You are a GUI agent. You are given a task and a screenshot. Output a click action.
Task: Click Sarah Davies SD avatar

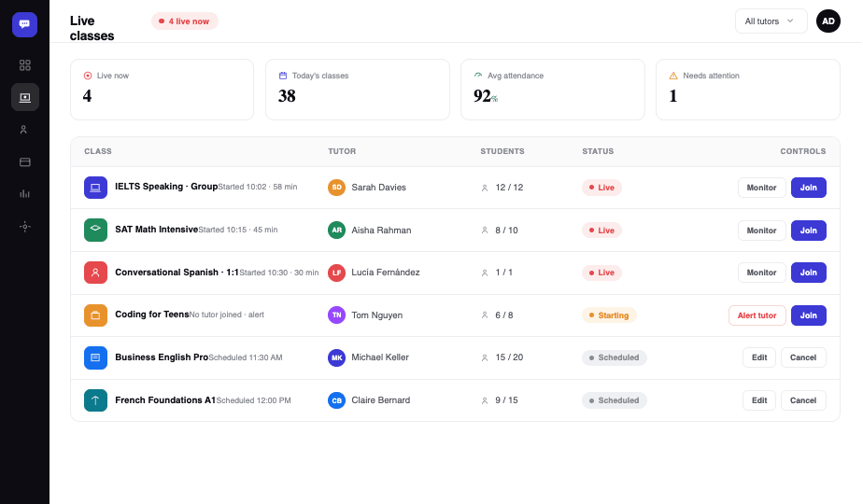(x=336, y=187)
